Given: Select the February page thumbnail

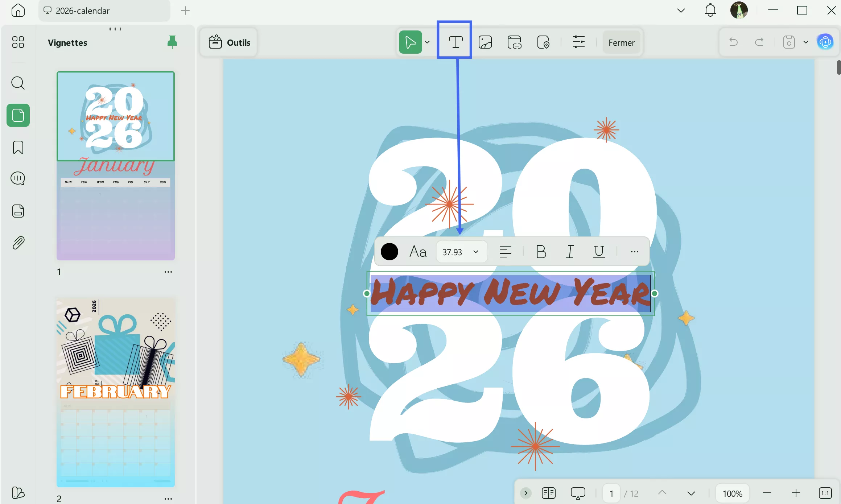Looking at the screenshot, I should coord(115,392).
